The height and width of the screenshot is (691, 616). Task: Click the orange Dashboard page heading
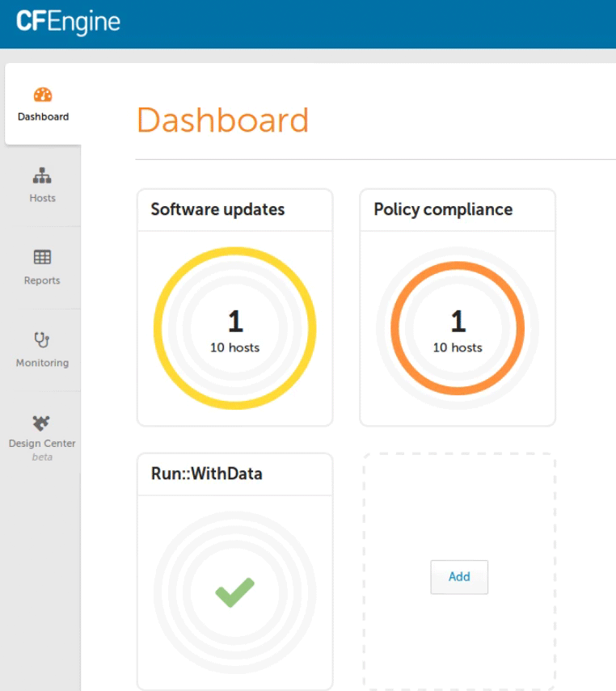click(x=222, y=120)
